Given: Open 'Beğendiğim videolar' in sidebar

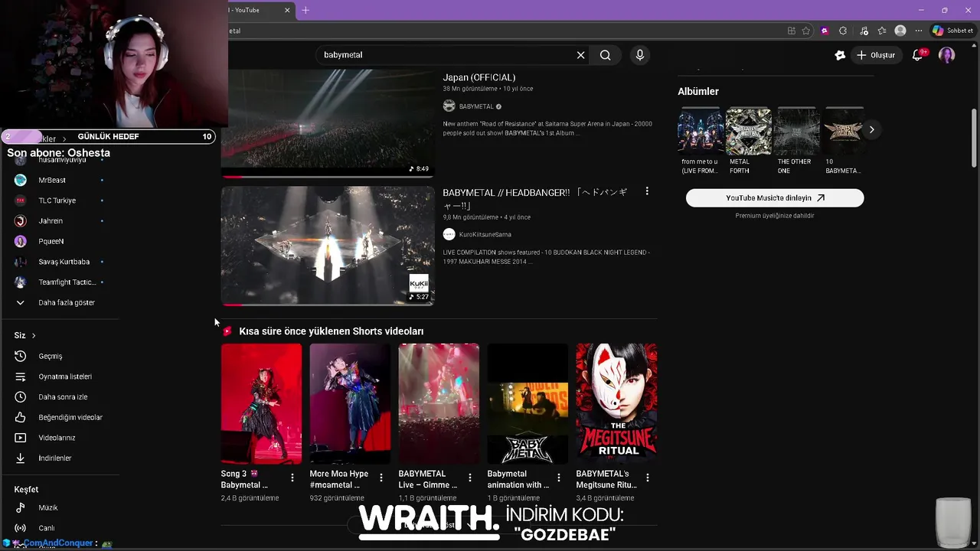Looking at the screenshot, I should point(60,417).
